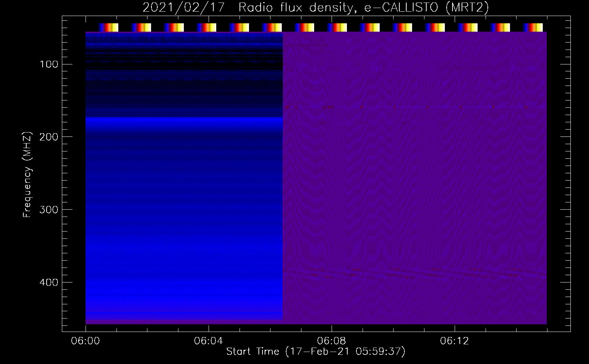
Task: Click the 06:12 time tick label
Action: coord(455,341)
